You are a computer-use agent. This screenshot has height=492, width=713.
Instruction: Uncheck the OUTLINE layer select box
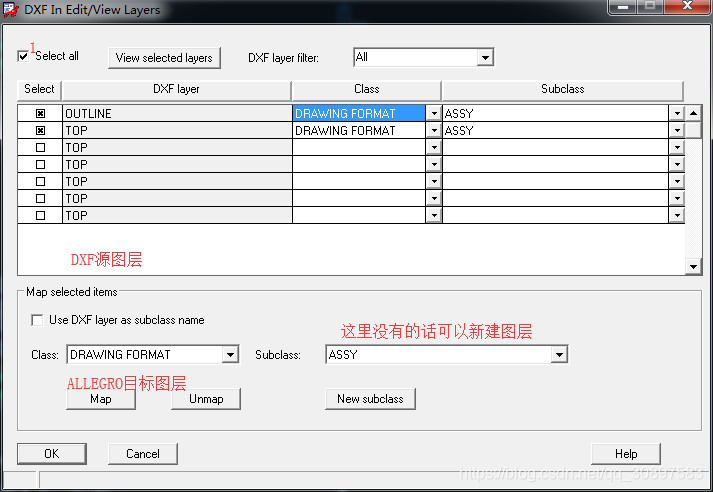pyautogui.click(x=40, y=114)
